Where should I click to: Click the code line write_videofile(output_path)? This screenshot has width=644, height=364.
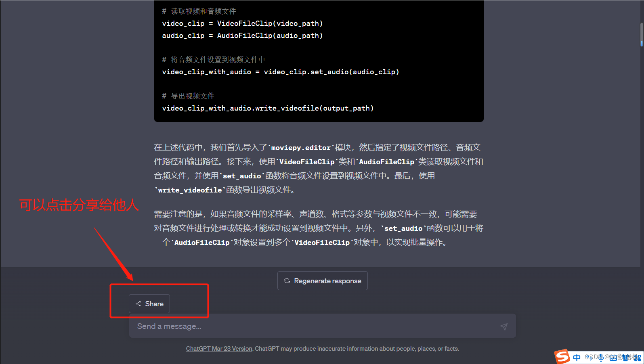click(268, 108)
